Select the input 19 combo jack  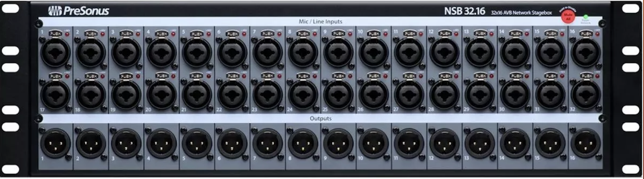[x=126, y=95]
